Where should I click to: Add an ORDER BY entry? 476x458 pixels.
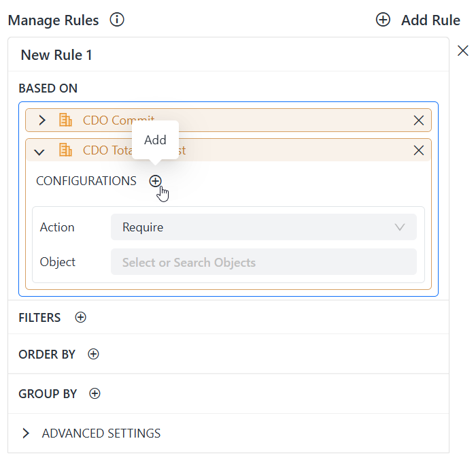coord(94,355)
